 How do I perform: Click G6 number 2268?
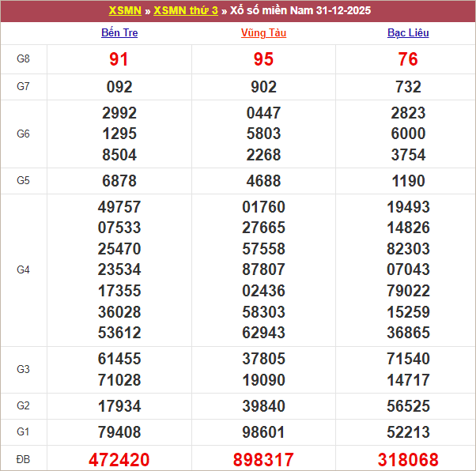point(263,155)
